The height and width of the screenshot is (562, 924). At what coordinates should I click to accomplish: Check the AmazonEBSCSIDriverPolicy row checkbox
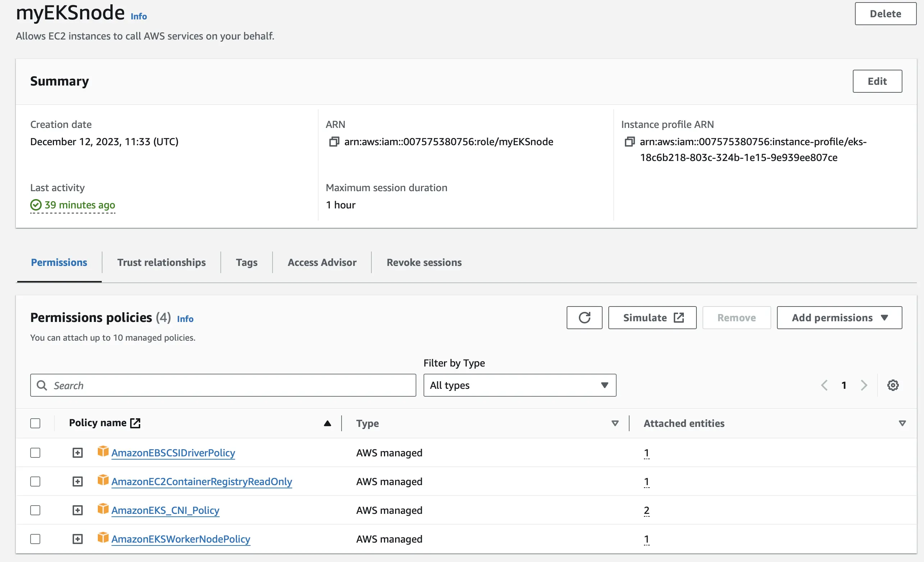point(35,452)
